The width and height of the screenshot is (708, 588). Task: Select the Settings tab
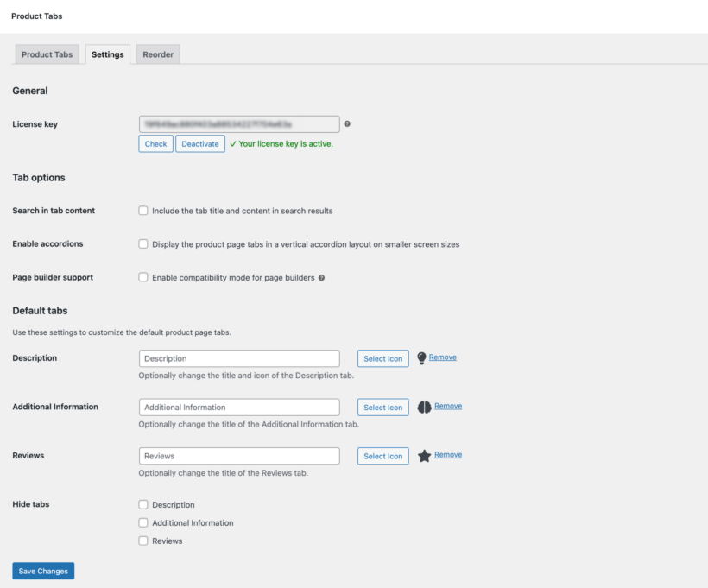click(x=107, y=54)
